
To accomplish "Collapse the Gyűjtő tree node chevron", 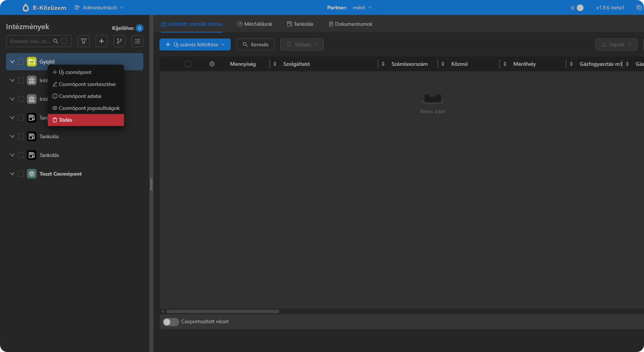I will 12,62.
